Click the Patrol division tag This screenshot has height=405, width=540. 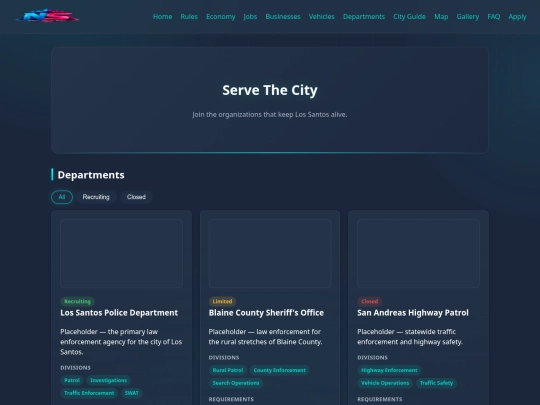pyautogui.click(x=72, y=380)
